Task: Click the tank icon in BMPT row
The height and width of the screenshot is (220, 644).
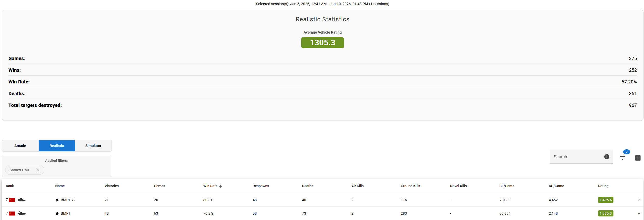Action: tap(22, 213)
